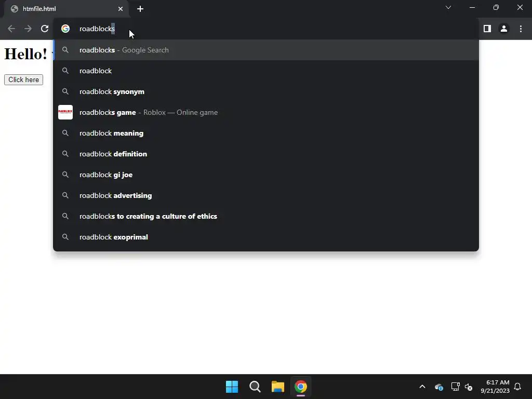Open the Chrome side panel icon
Image resolution: width=532 pixels, height=399 pixels.
click(487, 29)
